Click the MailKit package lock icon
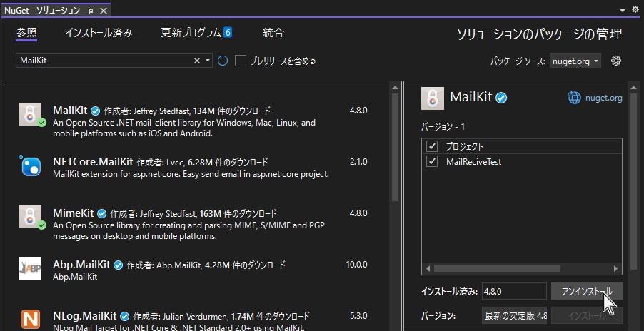This screenshot has width=644, height=331. (x=30, y=114)
